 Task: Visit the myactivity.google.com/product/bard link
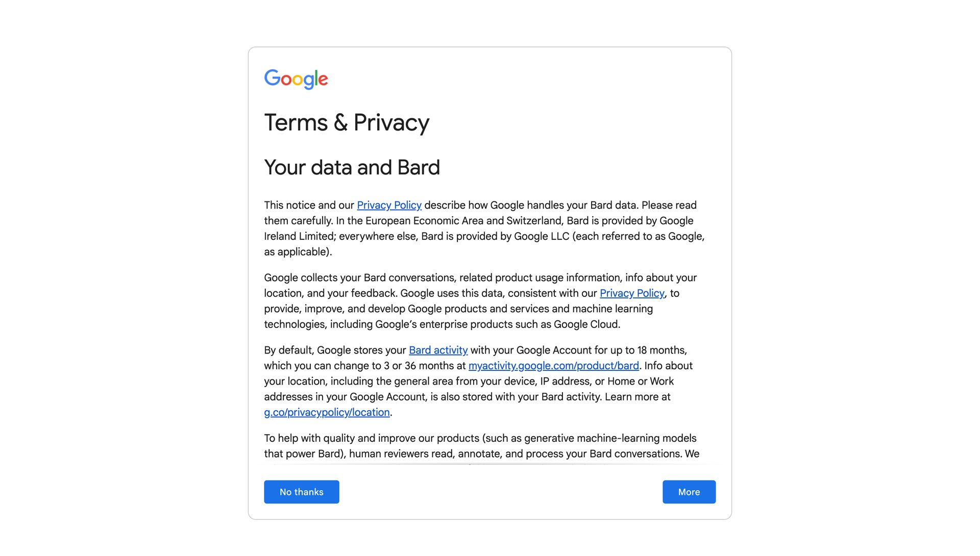point(553,366)
